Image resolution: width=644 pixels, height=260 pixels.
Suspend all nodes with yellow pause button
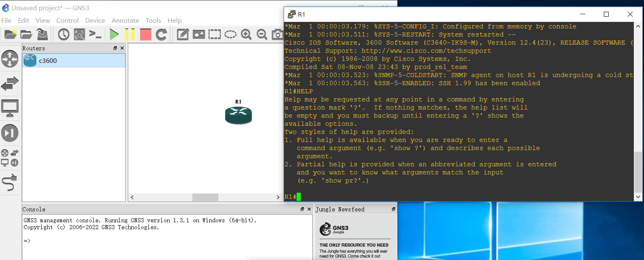coord(130,34)
